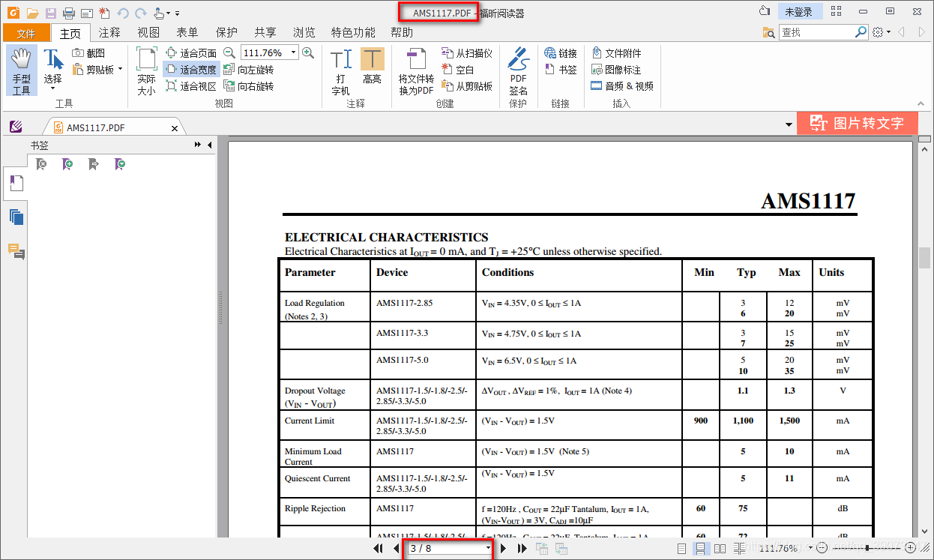Viewport: 934px width, 560px height.
Task: Switch to the View (视图) tab
Action: pyautogui.click(x=148, y=32)
